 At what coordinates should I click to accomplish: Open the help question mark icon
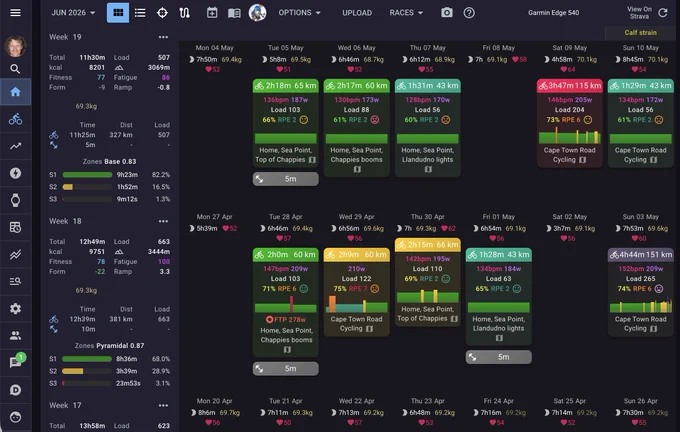(469, 13)
